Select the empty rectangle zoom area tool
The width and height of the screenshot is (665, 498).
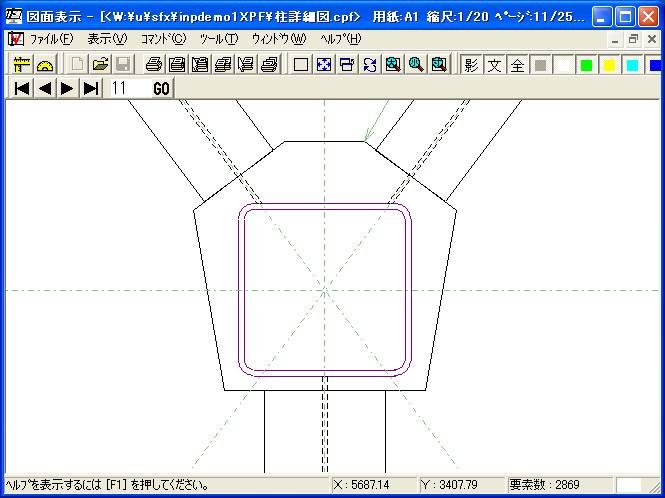(x=301, y=65)
